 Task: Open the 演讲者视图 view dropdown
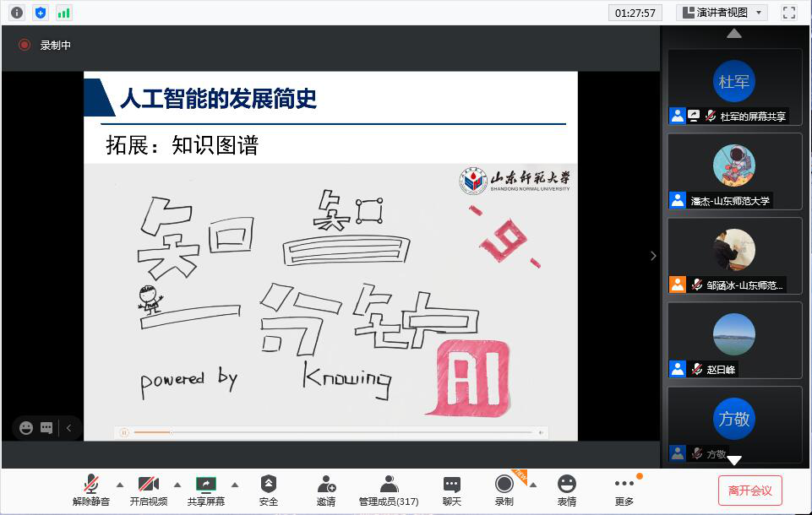click(721, 13)
